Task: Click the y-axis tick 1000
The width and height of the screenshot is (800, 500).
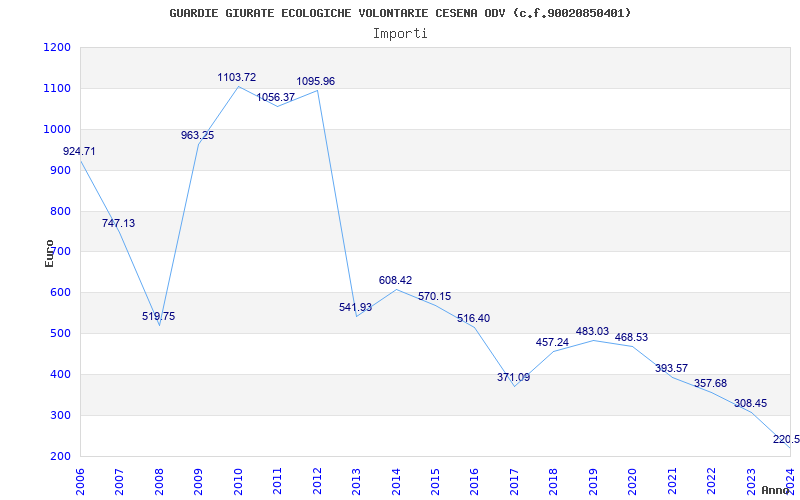Action: pyautogui.click(x=57, y=129)
